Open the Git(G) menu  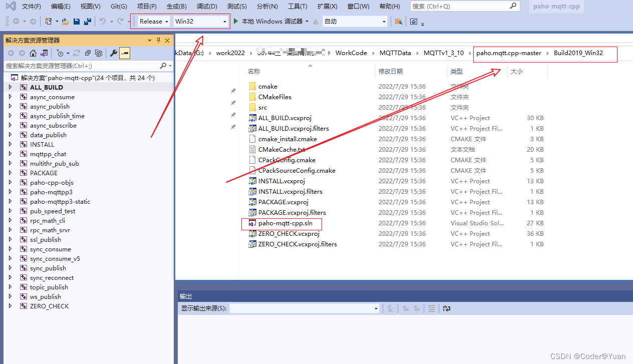[119, 7]
